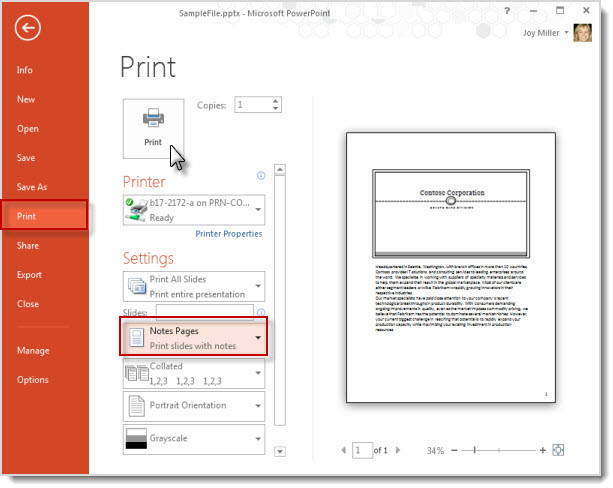613x488 pixels.
Task: Select Share in the sidebar menu
Action: pos(28,246)
